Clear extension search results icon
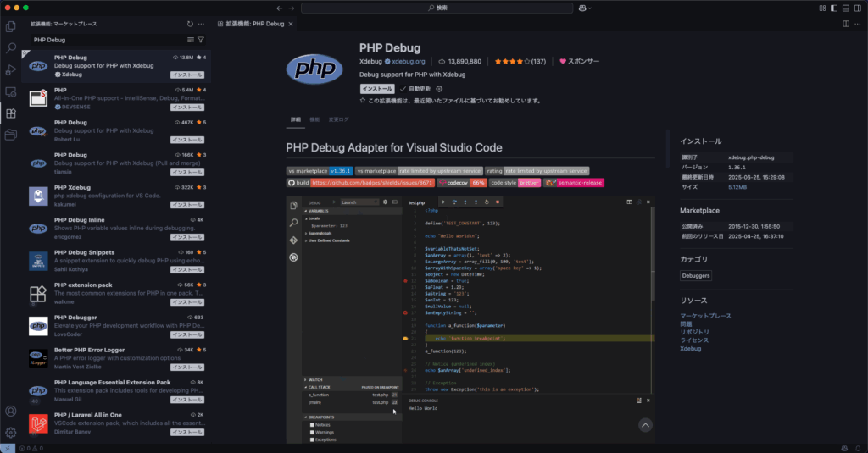This screenshot has width=868, height=453. (x=191, y=40)
